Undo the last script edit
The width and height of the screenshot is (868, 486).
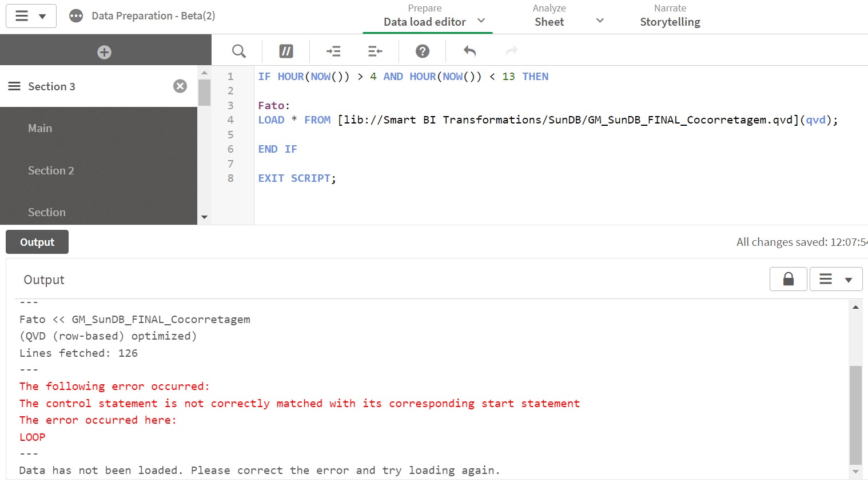(x=469, y=51)
